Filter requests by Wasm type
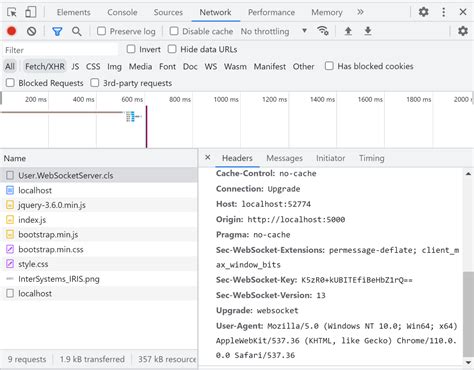Image resolution: width=474 pixels, height=370 pixels. [x=235, y=66]
